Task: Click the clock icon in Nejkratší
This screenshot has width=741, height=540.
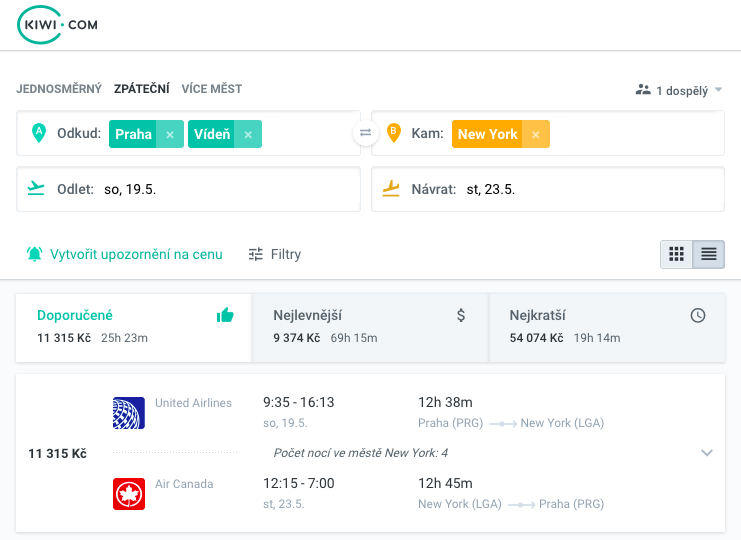Action: [698, 315]
